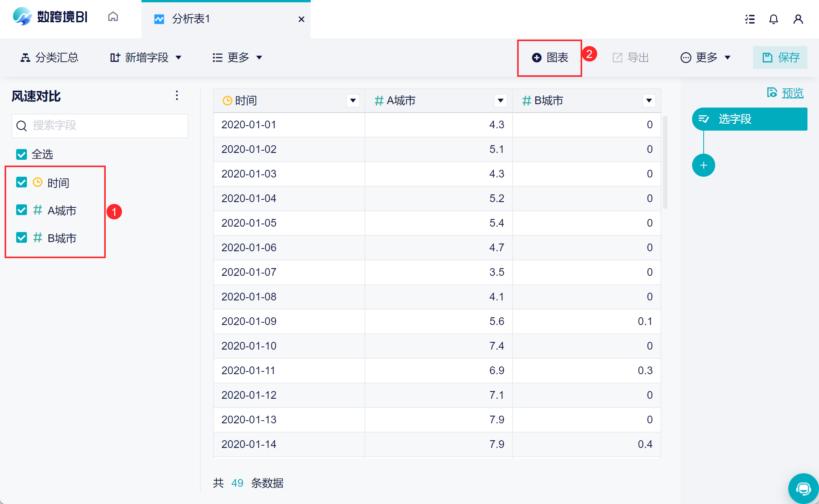Click the 图表 button
Image resolution: width=819 pixels, height=504 pixels.
(x=550, y=58)
